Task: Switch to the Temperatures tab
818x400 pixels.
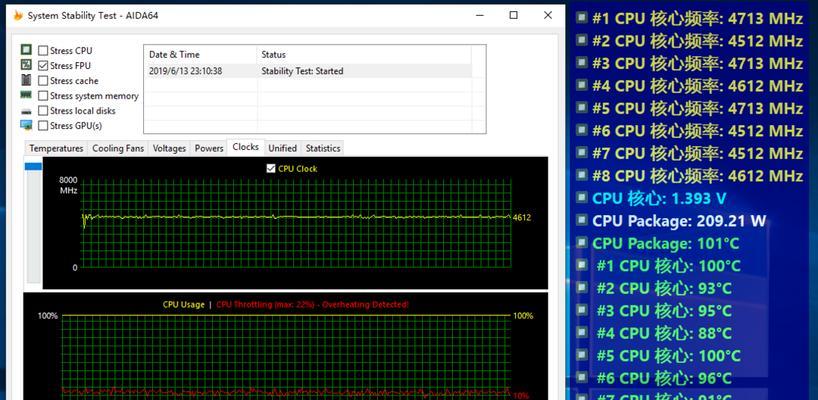Action: coord(56,148)
